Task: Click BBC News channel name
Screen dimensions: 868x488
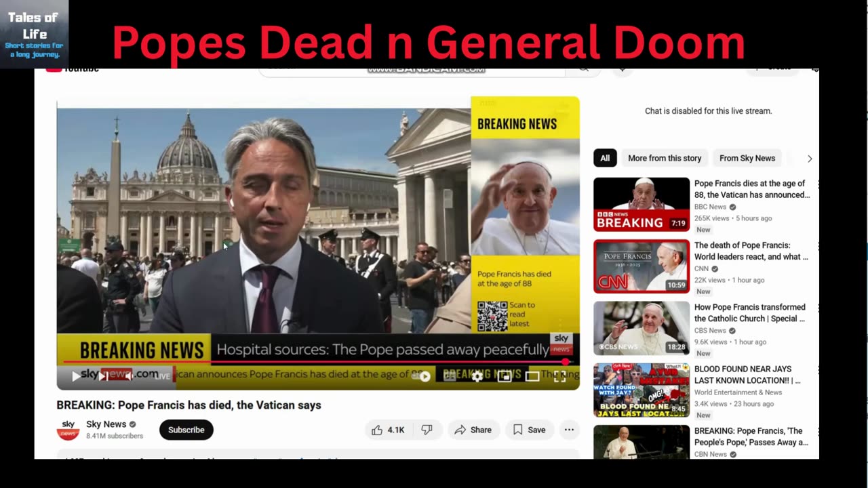Action: (x=710, y=207)
